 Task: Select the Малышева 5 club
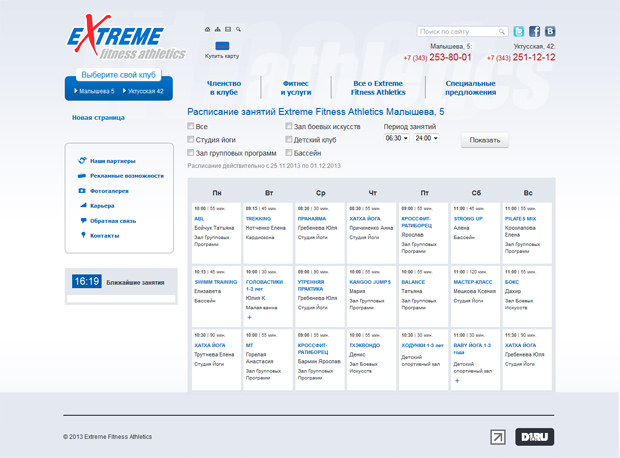[x=94, y=91]
